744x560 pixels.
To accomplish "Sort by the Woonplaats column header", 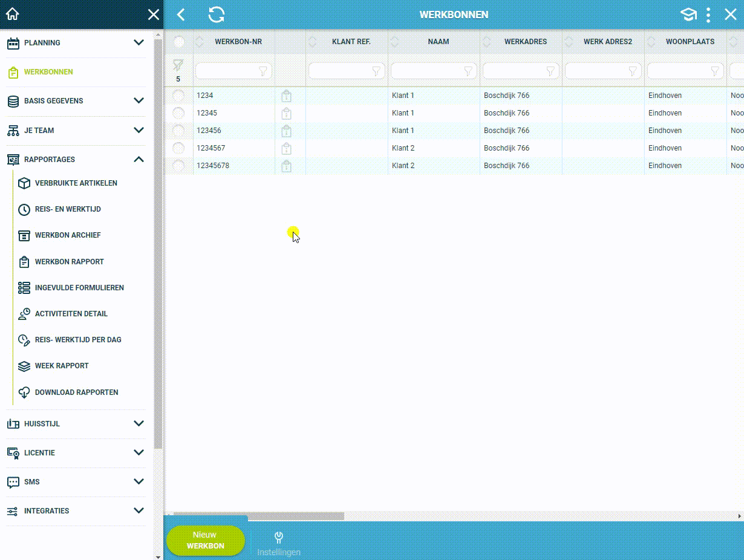I will click(x=690, y=42).
